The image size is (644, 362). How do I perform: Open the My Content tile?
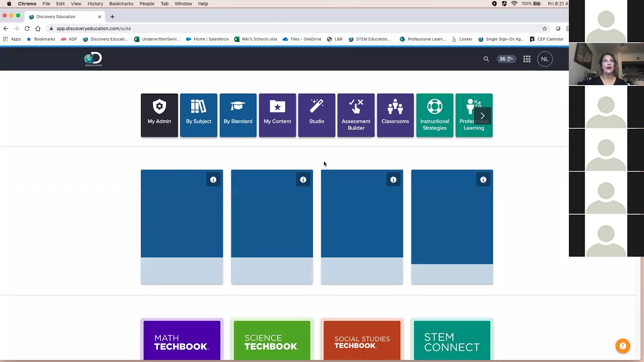coord(277,115)
